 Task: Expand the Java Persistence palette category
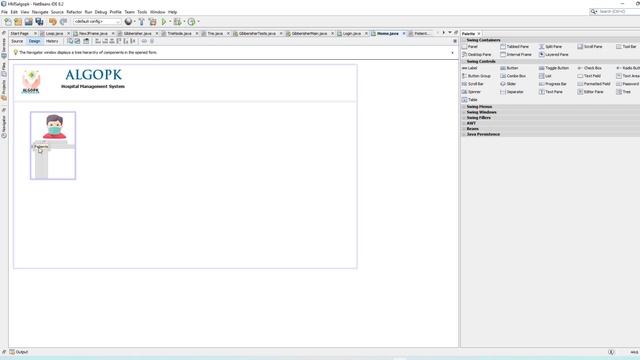pos(464,134)
